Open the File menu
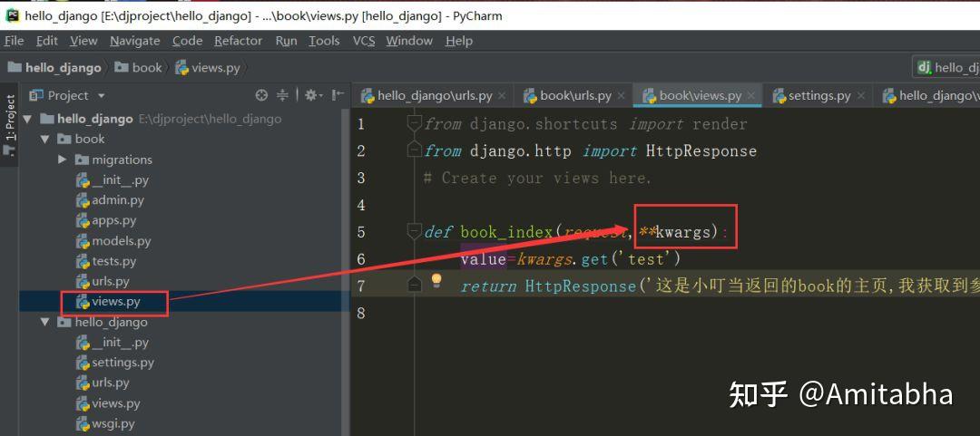980x436 pixels. click(14, 41)
